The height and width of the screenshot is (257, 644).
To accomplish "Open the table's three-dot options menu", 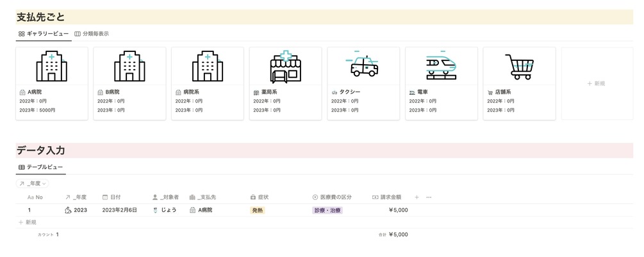I will 429,197.
